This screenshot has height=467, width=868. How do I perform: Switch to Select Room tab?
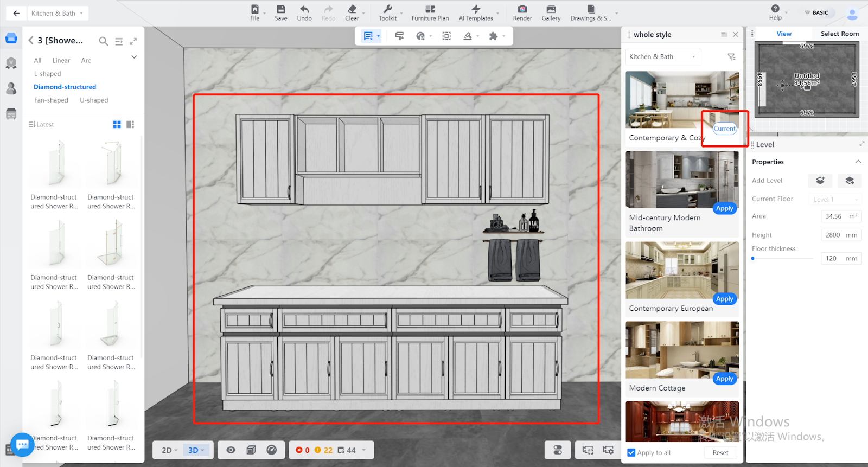point(839,34)
